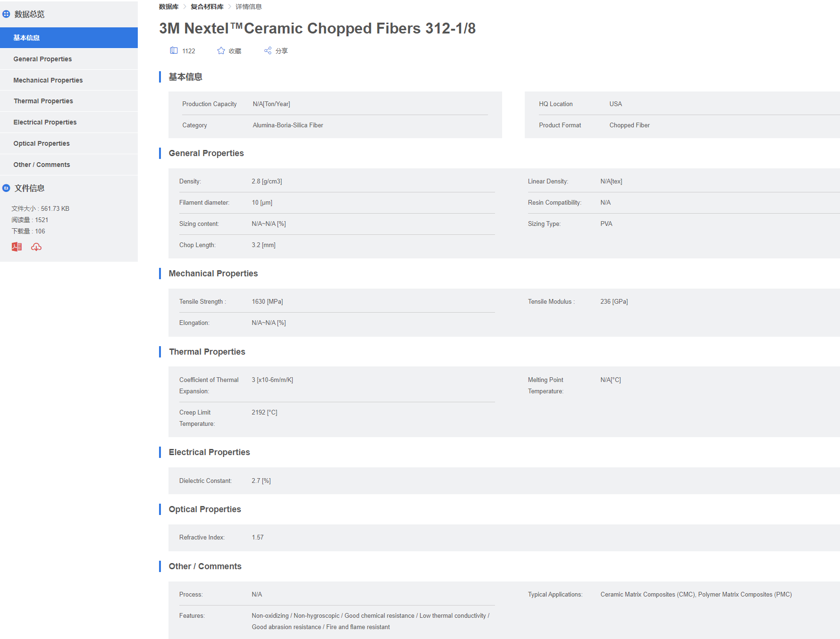Click the 分享 share label
This screenshot has width=840, height=639.
point(282,51)
